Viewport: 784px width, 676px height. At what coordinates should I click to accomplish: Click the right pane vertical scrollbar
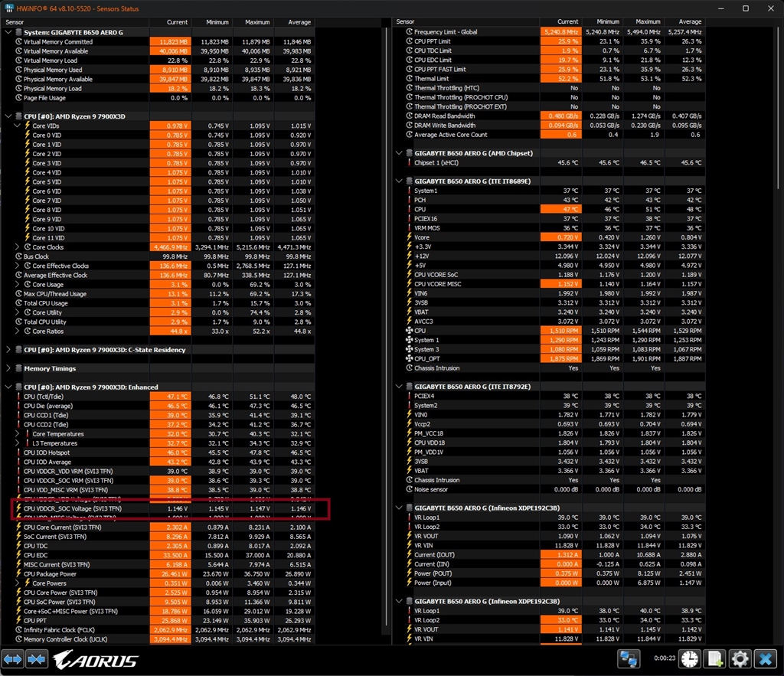(779, 108)
